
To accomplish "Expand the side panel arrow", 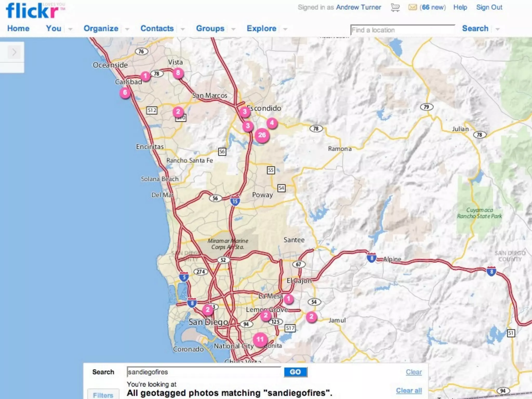I will point(14,52).
